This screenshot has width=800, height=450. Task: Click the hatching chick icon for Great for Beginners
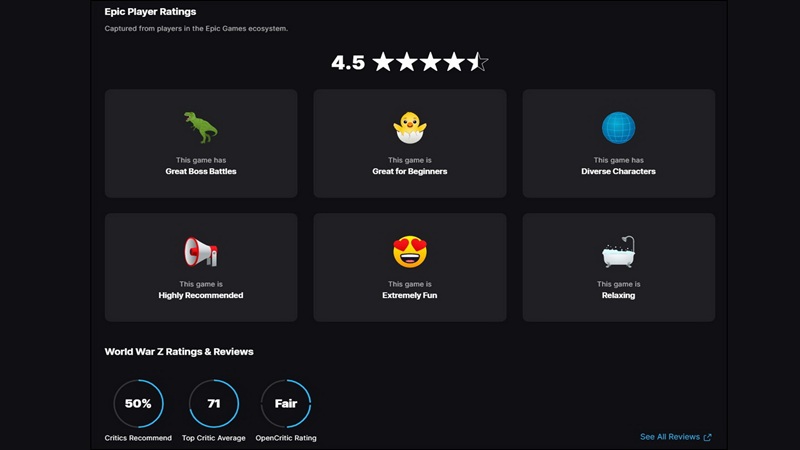click(410, 128)
